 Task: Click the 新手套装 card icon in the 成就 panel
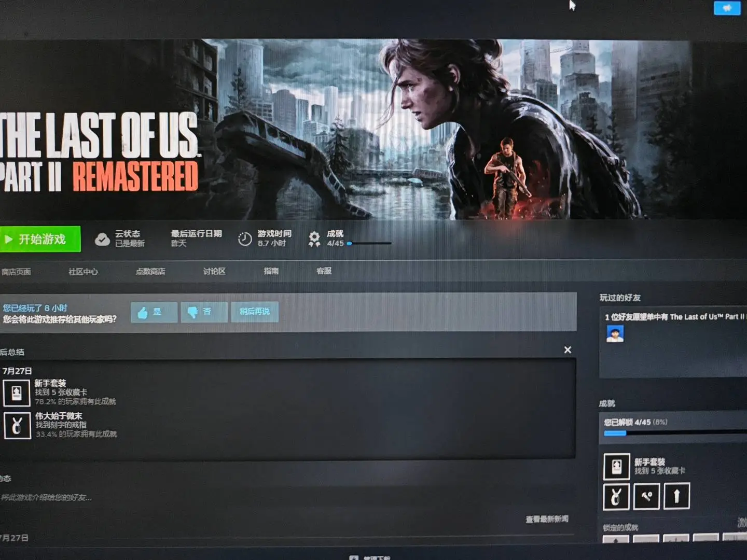[617, 467]
